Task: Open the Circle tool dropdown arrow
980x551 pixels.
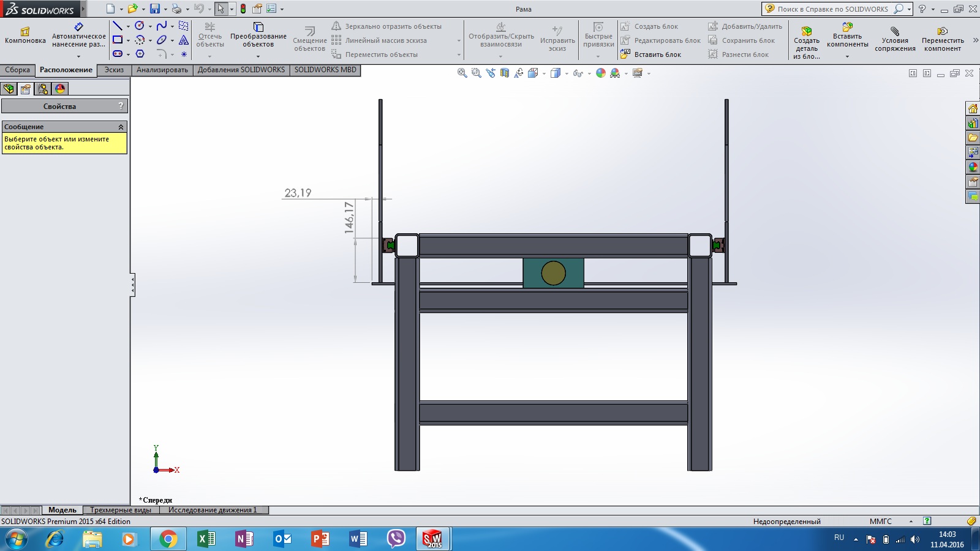Action: (150, 26)
